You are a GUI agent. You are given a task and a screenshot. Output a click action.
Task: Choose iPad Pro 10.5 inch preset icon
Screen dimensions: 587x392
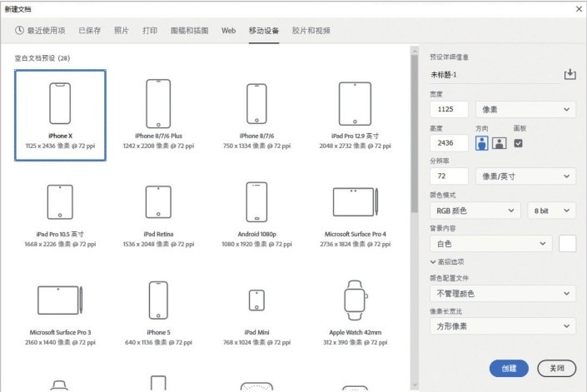click(x=60, y=202)
